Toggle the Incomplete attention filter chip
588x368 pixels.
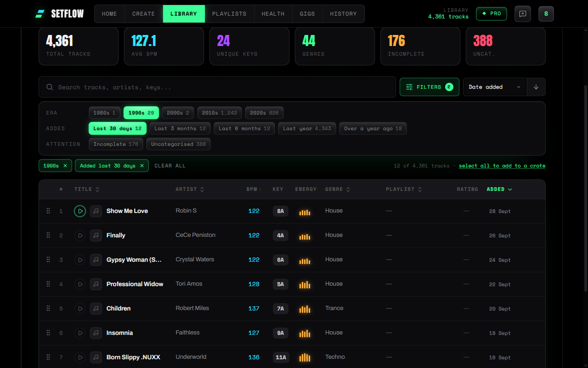116,144
